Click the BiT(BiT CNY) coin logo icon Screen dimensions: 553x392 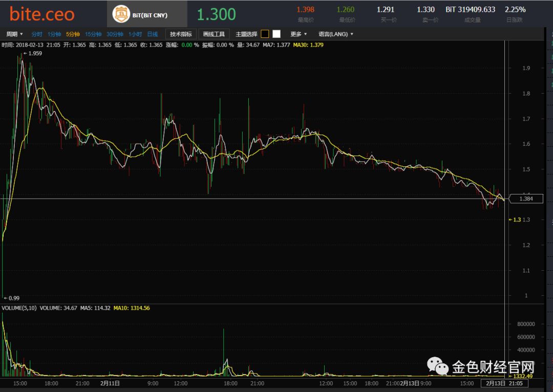pos(122,14)
